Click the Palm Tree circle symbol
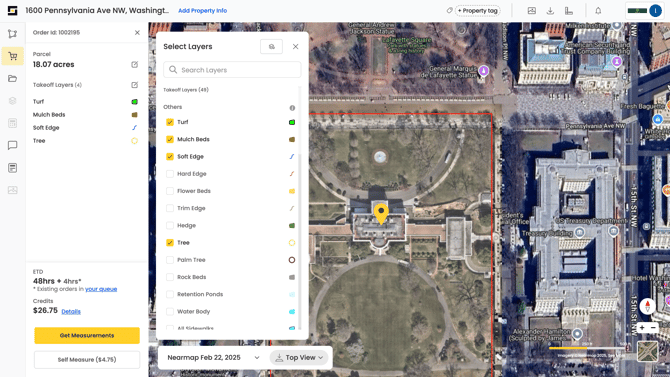 (x=292, y=260)
